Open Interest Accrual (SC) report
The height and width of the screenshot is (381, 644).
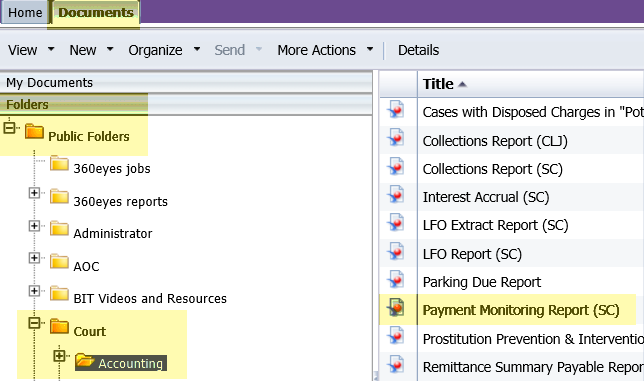click(x=486, y=197)
